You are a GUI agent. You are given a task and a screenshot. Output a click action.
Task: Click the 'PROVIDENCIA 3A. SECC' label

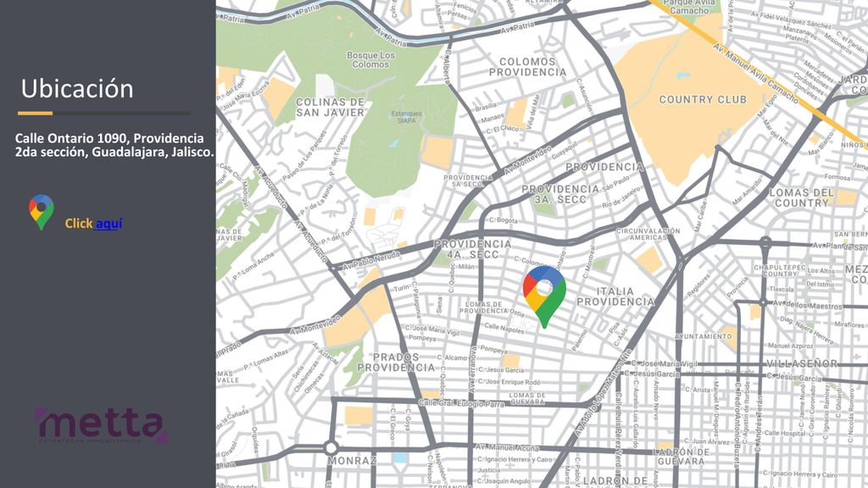click(x=559, y=194)
